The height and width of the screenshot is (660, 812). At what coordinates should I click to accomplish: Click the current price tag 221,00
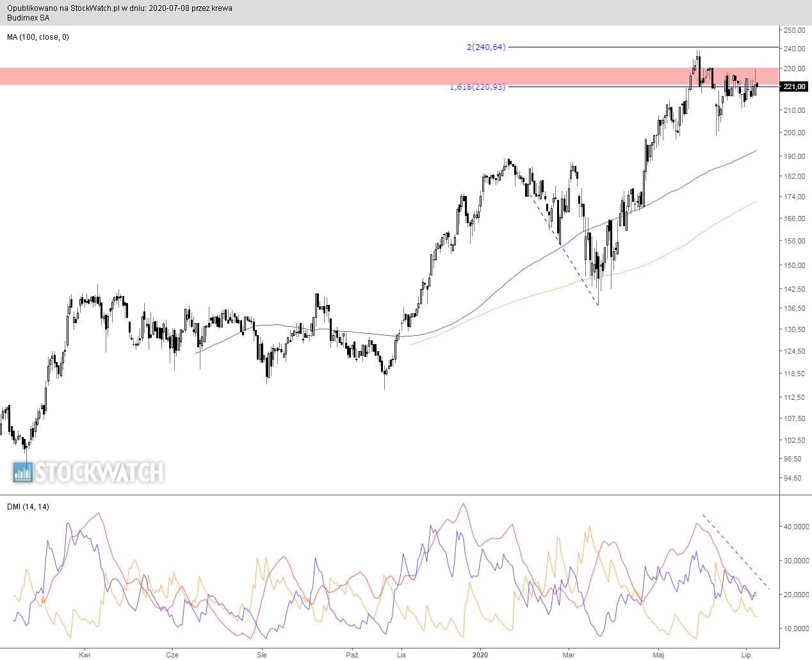pos(795,87)
